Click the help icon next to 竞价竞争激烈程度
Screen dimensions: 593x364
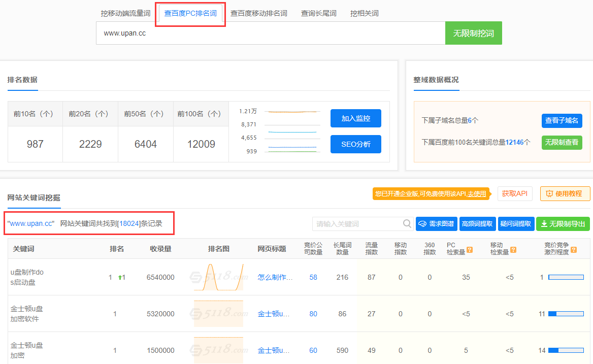pos(574,250)
